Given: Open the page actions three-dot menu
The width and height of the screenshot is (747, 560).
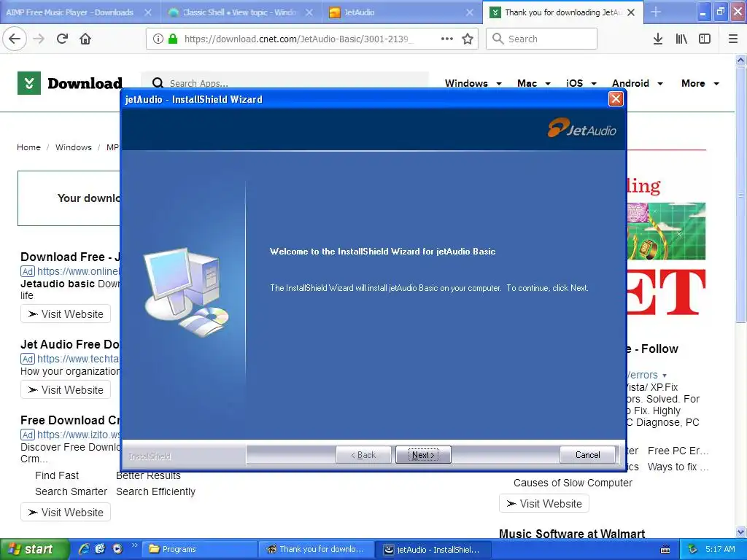Looking at the screenshot, I should point(447,39).
